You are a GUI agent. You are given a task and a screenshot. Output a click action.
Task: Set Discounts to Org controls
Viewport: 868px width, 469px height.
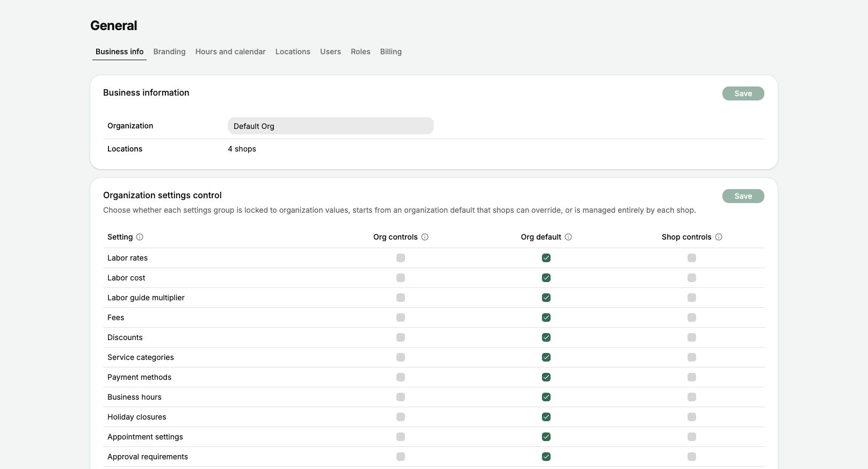[x=401, y=337]
